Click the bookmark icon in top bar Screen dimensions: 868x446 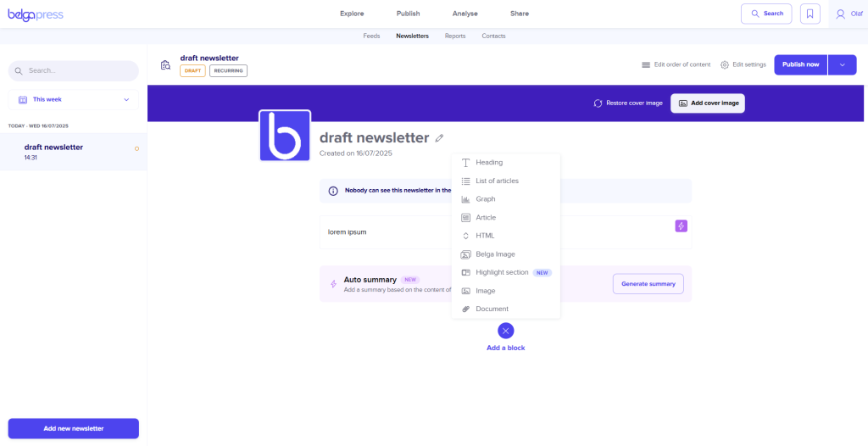click(810, 14)
